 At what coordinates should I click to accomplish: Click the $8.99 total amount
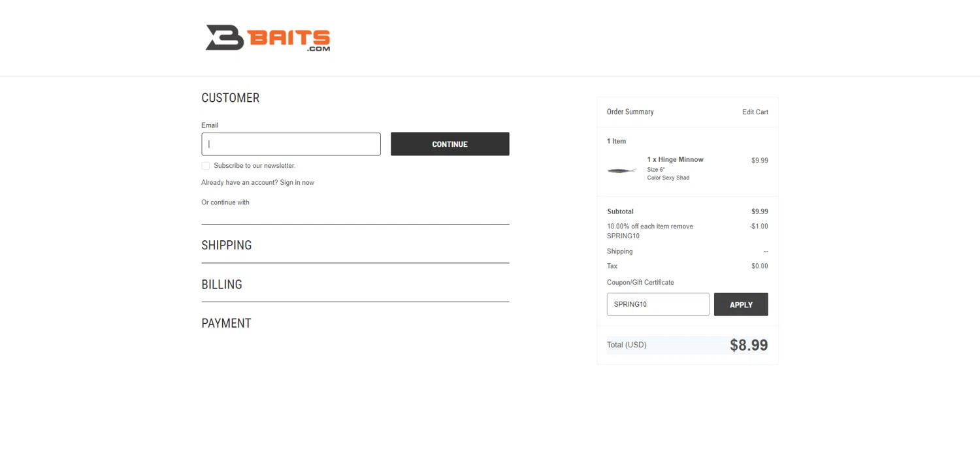[749, 345]
